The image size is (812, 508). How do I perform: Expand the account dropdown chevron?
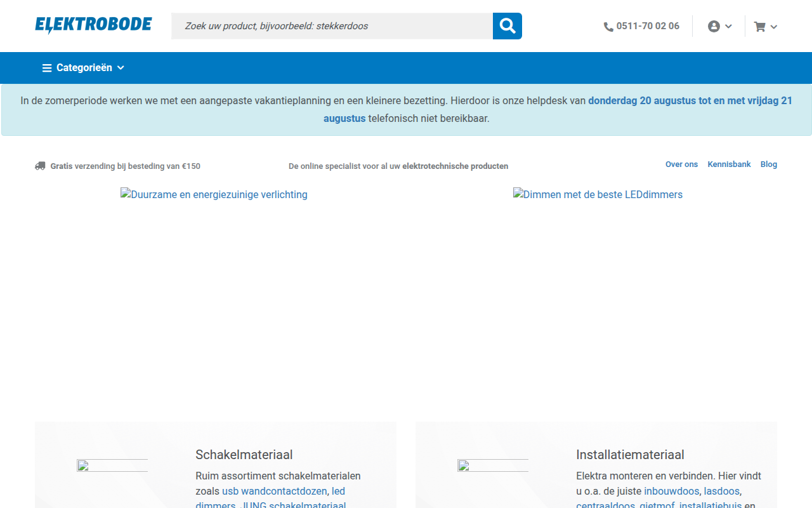coord(728,27)
